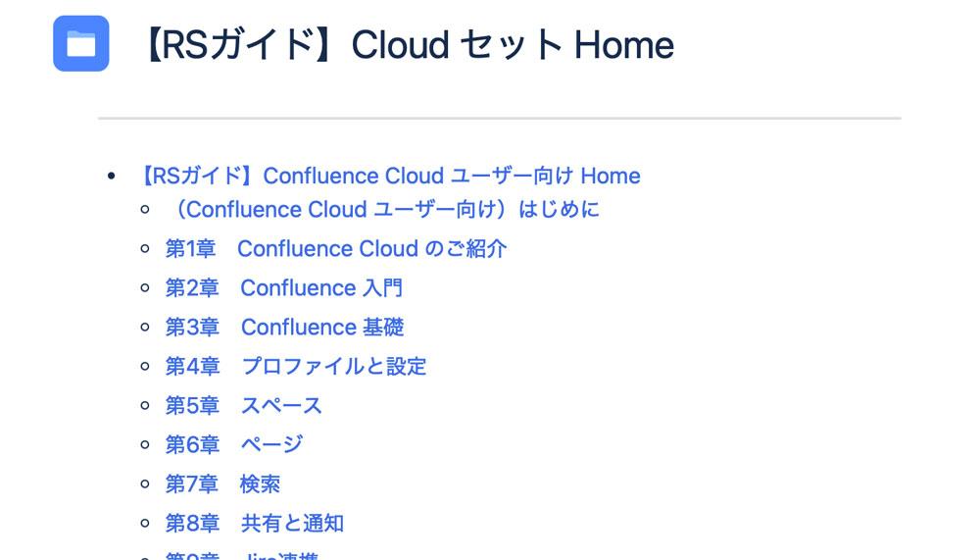Open the 第3章 Confluence 基礎 page
This screenshot has width=980, height=560.
284,327
